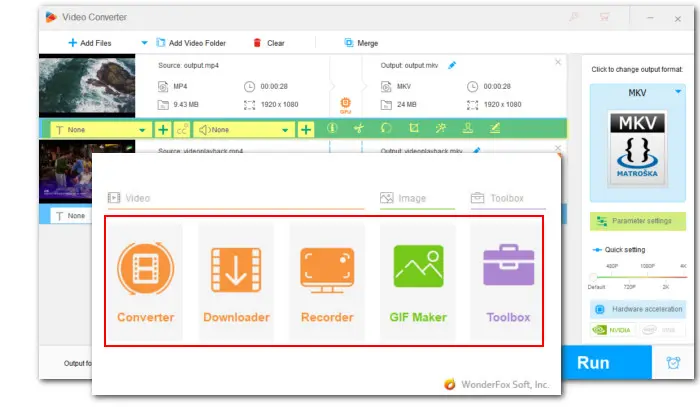Viewport: 700px width, 407px height.
Task: Rename videoplayback.mkv output with pencil icon
Action: [476, 150]
